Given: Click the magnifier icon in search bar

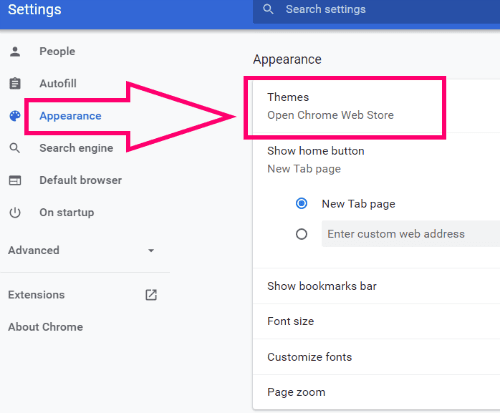Looking at the screenshot, I should coord(268,9).
